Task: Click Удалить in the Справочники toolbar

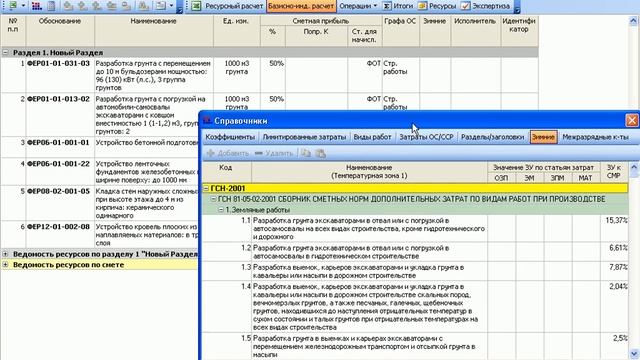Action: pos(274,153)
